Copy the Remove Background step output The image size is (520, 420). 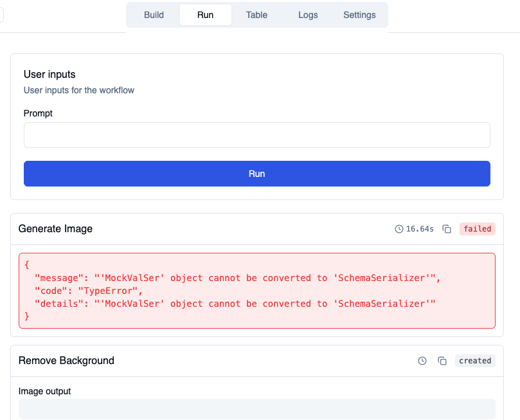point(442,361)
